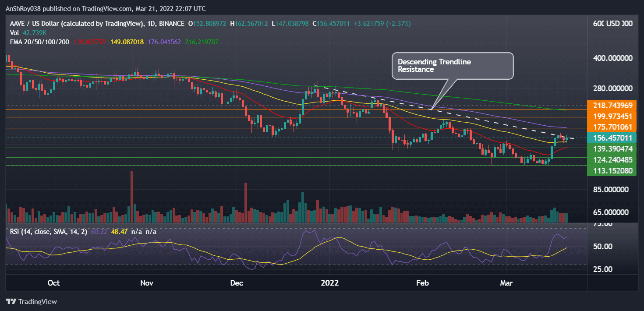
Task: Hide the Descending Trendline Resistance annotation
Action: click(x=452, y=66)
